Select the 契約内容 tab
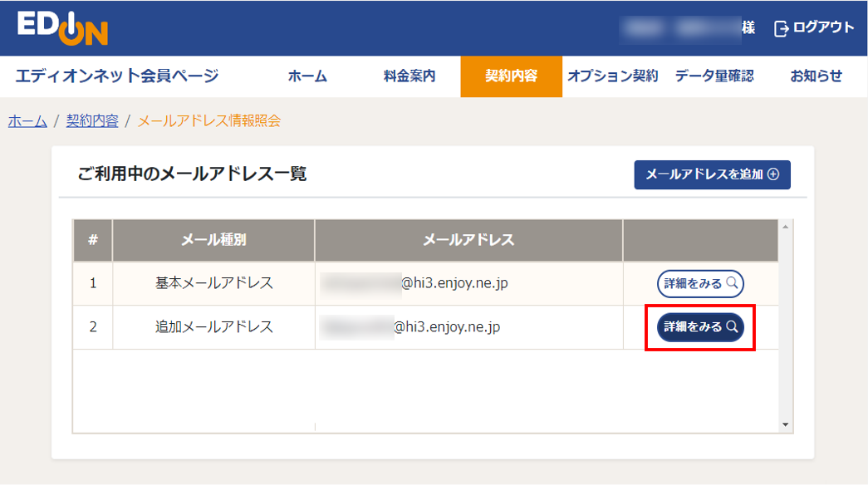The width and height of the screenshot is (868, 485). [x=511, y=76]
